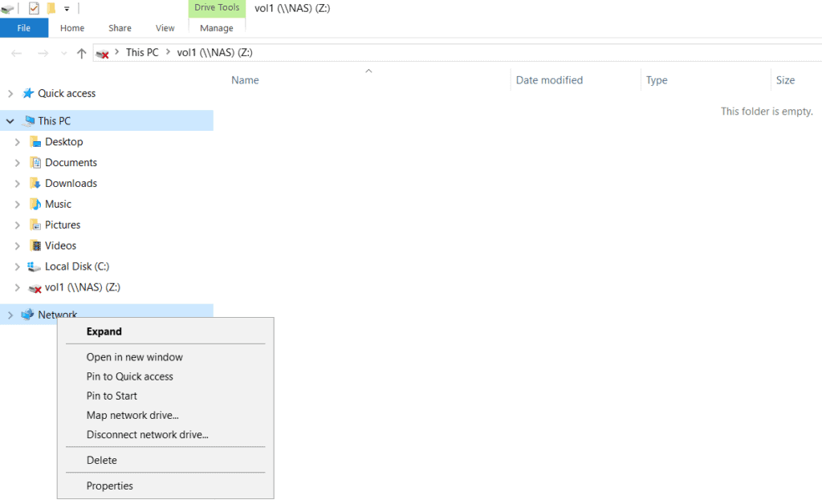Switch to the View ribbon tab
The image size is (822, 504).
click(x=165, y=27)
